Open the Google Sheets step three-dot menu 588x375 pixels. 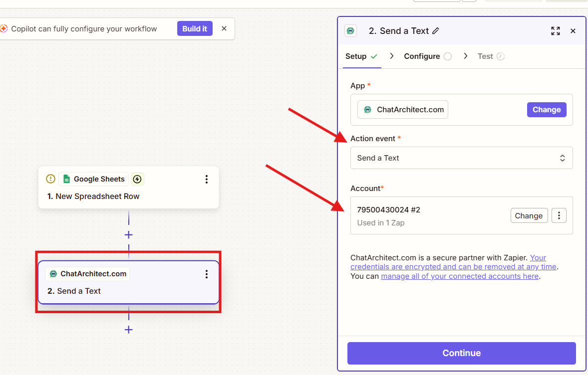[x=207, y=179]
